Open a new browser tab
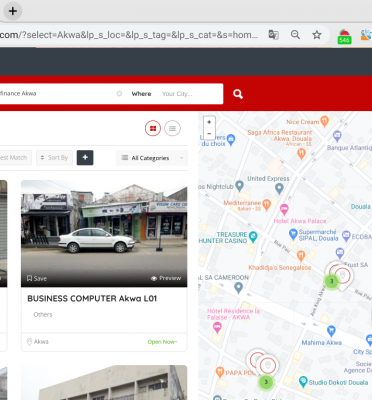The image size is (372, 400). click(x=13, y=11)
